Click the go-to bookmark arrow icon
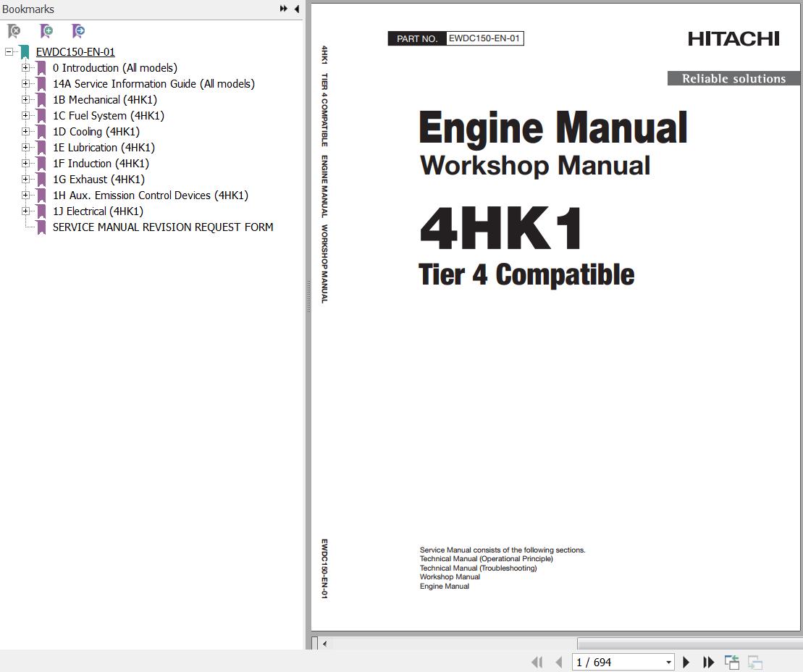803x672 pixels. [x=78, y=31]
